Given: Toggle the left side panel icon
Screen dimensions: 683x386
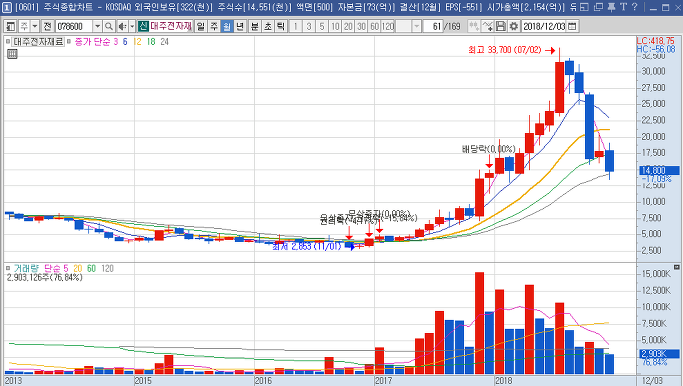Looking at the screenshot, I should 10,27.
